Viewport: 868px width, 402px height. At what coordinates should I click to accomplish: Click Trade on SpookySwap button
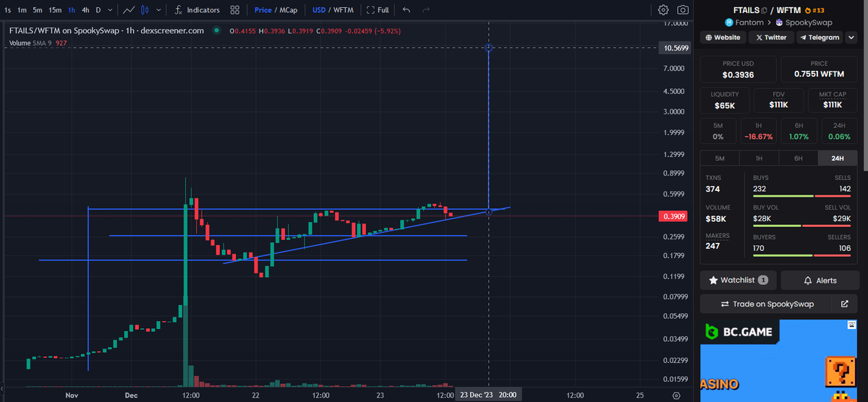click(x=765, y=304)
